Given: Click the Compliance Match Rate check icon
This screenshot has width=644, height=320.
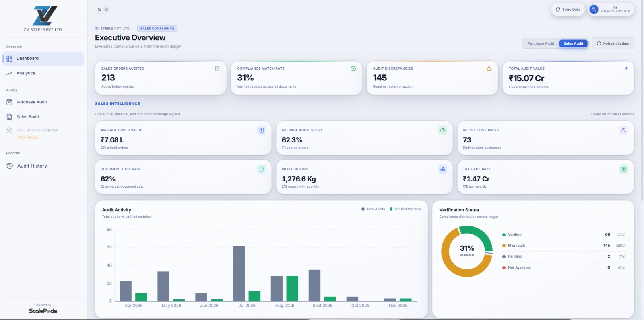Looking at the screenshot, I should pyautogui.click(x=353, y=69).
